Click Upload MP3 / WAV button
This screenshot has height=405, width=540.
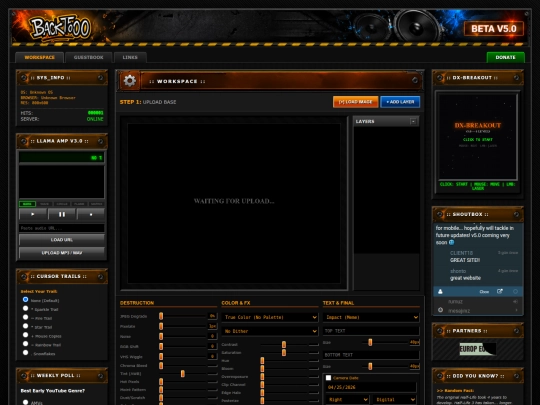point(62,253)
